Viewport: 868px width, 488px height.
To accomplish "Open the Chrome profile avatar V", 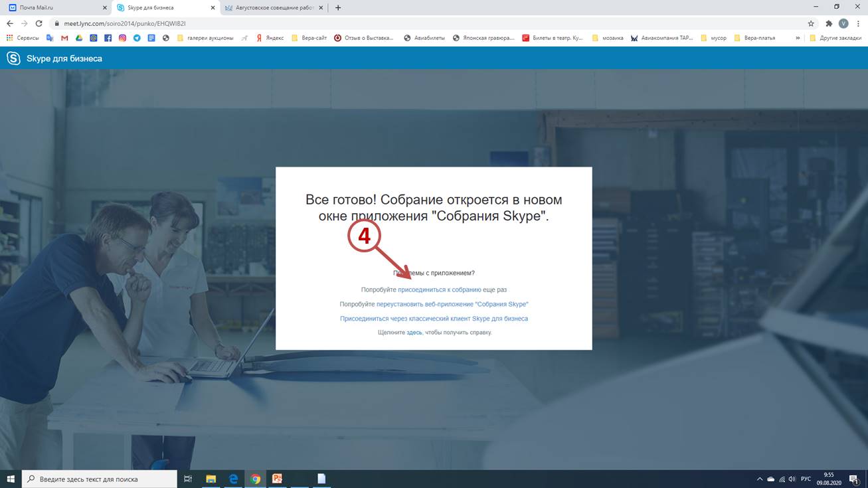I will (x=843, y=23).
